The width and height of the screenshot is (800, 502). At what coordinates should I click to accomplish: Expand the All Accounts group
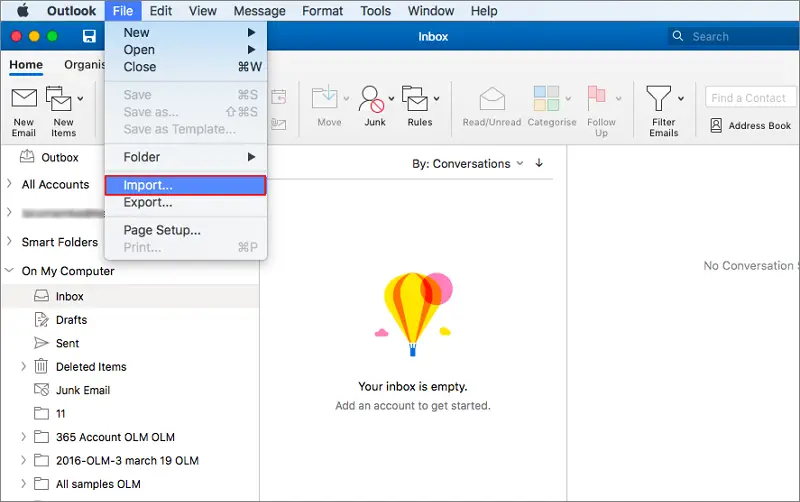(9, 184)
